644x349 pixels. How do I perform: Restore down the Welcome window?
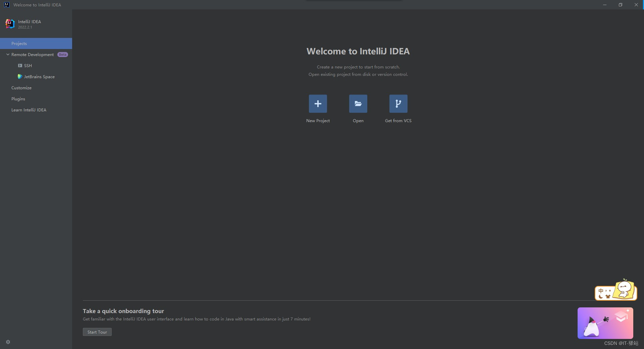(621, 5)
